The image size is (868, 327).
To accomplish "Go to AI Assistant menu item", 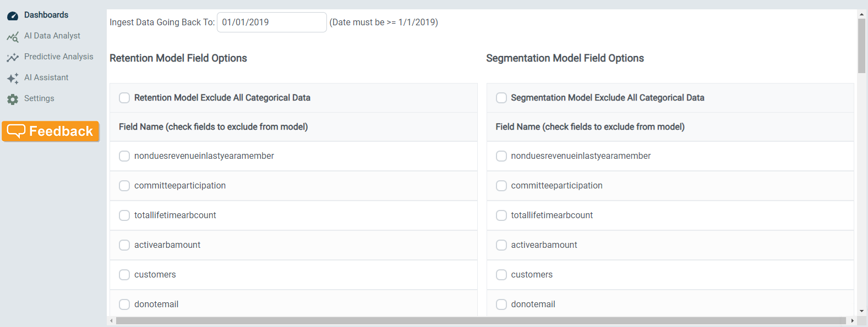I will [x=46, y=77].
